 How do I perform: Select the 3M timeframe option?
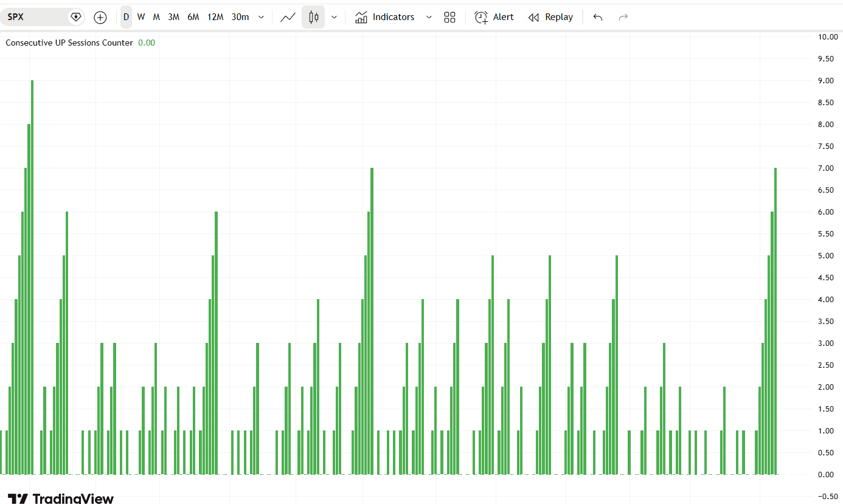173,17
